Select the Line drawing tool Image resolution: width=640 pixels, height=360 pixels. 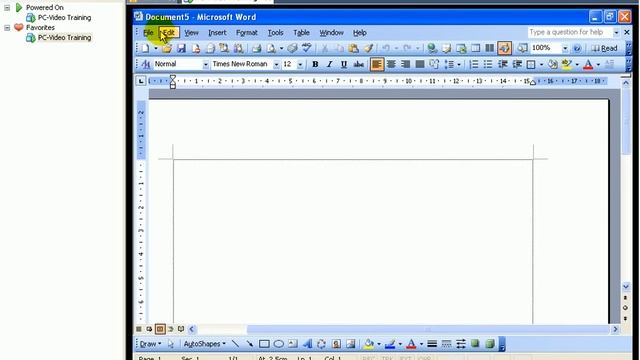click(x=235, y=344)
